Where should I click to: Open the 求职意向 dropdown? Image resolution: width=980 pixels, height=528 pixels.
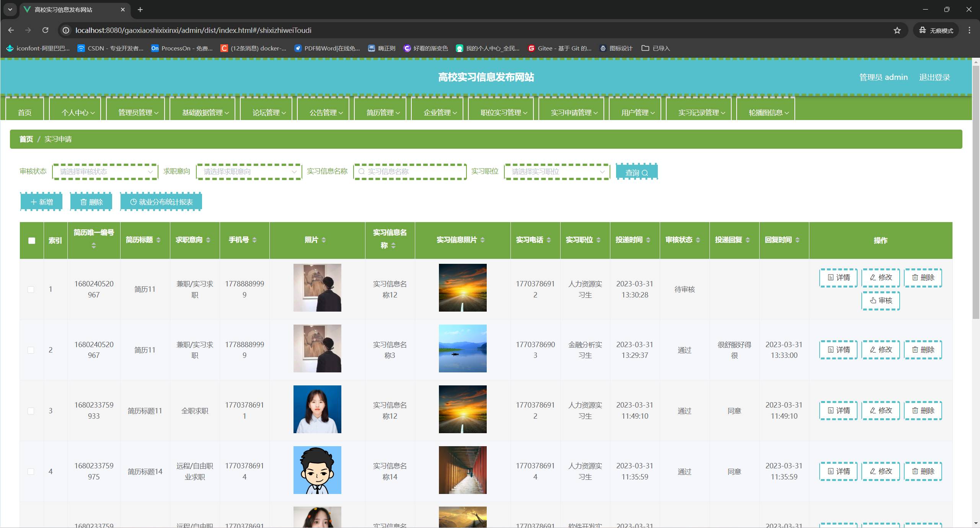[x=249, y=172]
